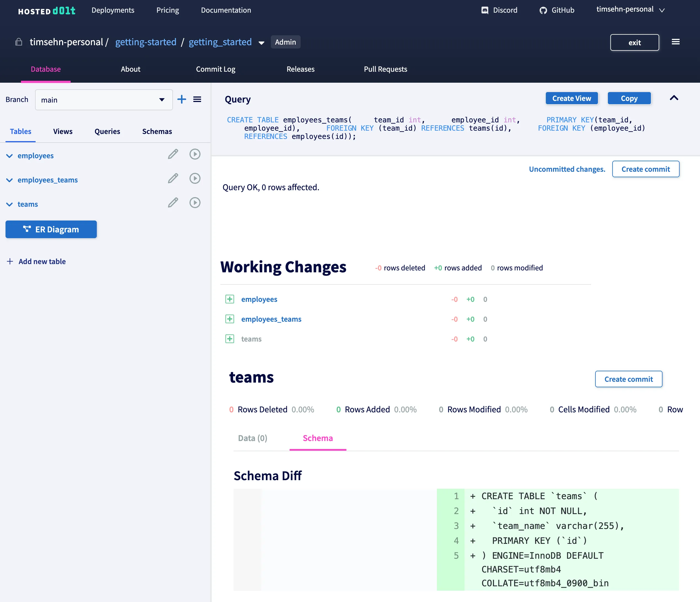This screenshot has height=602, width=700.
Task: Click the pencil edit icon for teams table
Action: 173,203
